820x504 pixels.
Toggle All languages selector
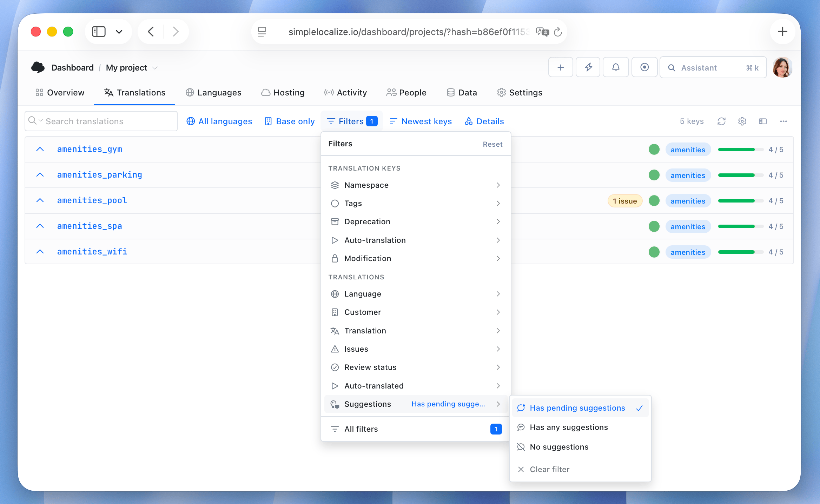click(219, 121)
